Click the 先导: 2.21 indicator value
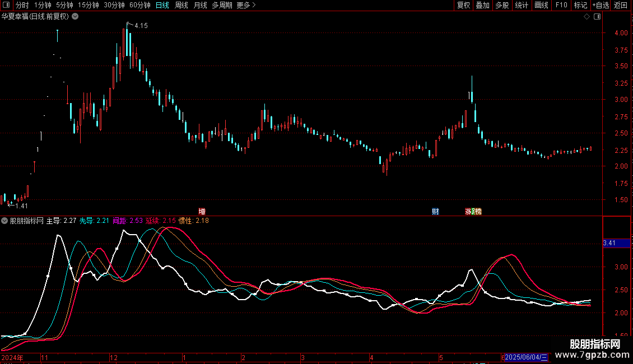This screenshot has height=364, width=633. (94, 221)
